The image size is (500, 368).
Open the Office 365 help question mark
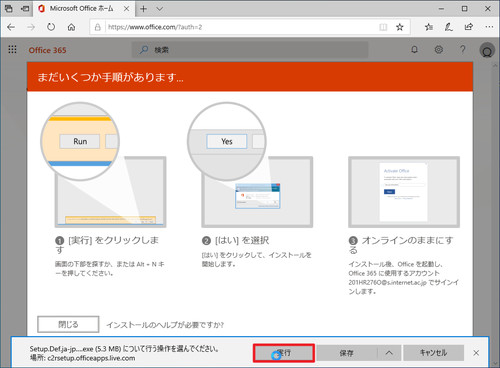pos(462,50)
